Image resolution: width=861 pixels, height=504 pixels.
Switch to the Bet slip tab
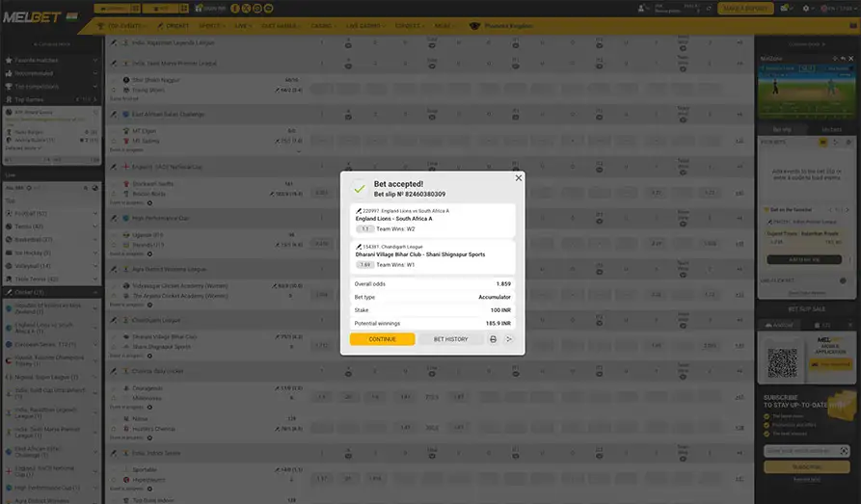click(782, 129)
